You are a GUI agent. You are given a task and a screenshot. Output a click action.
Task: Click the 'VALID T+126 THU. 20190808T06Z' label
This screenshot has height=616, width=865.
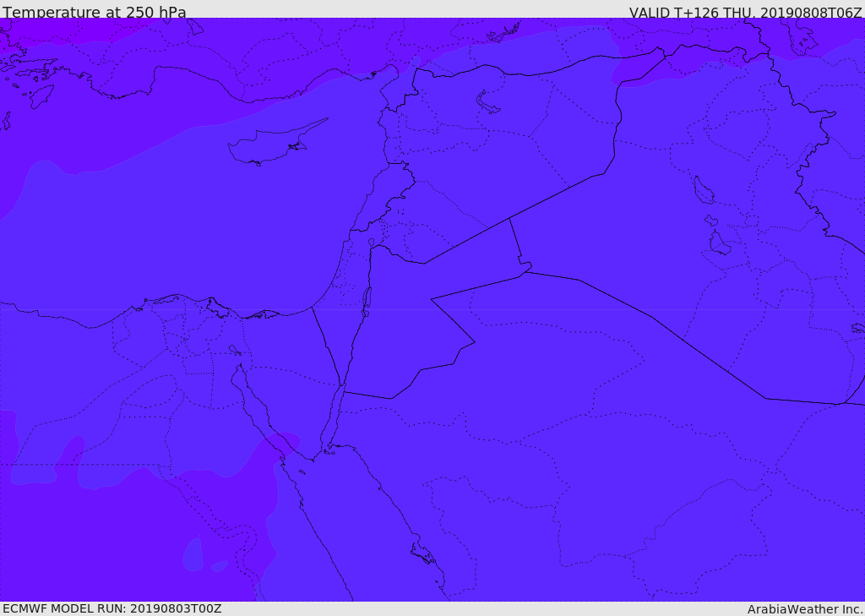click(745, 13)
